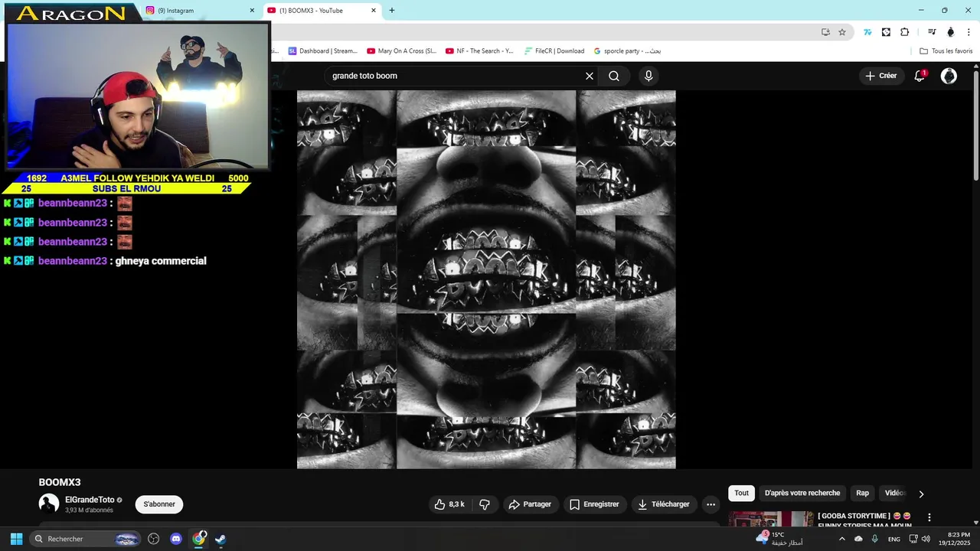The width and height of the screenshot is (980, 551).
Task: Click install app icon in address bar
Action: point(825,32)
